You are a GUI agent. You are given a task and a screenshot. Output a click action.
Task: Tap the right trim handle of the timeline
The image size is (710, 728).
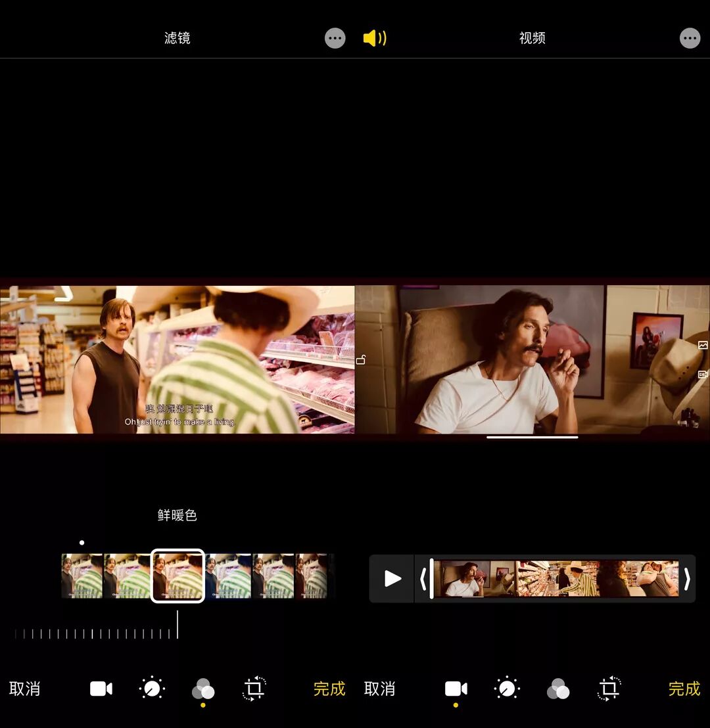687,579
